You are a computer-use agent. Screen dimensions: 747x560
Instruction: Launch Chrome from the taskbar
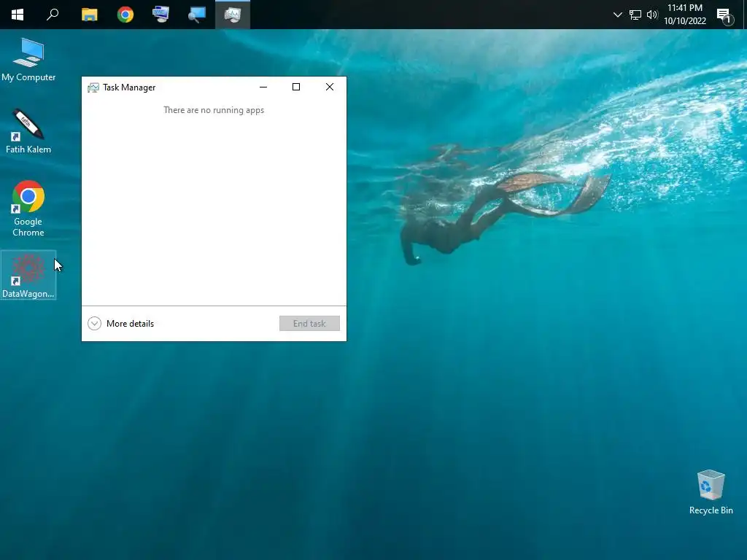click(125, 15)
